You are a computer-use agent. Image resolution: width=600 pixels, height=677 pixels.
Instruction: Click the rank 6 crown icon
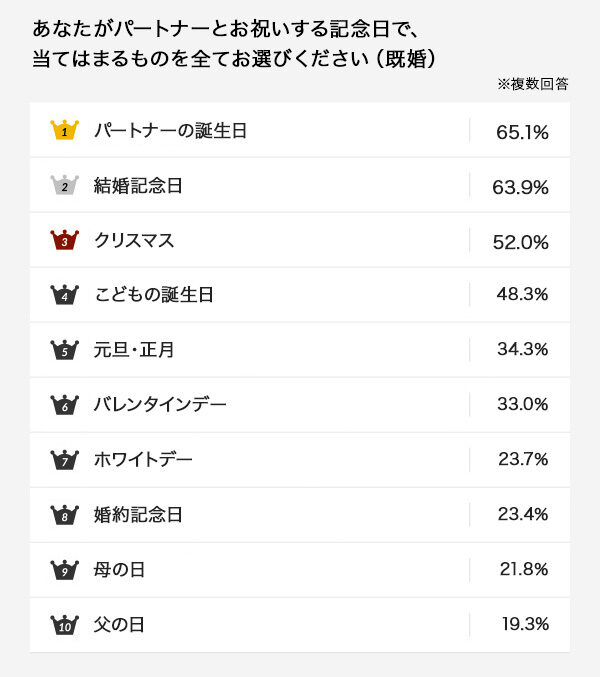pos(64,405)
